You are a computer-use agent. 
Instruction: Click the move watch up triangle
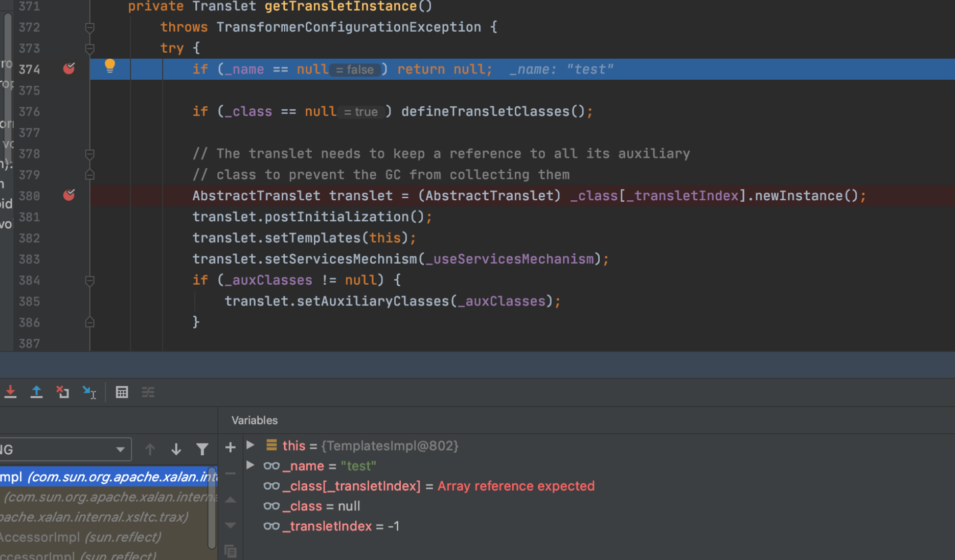(231, 500)
